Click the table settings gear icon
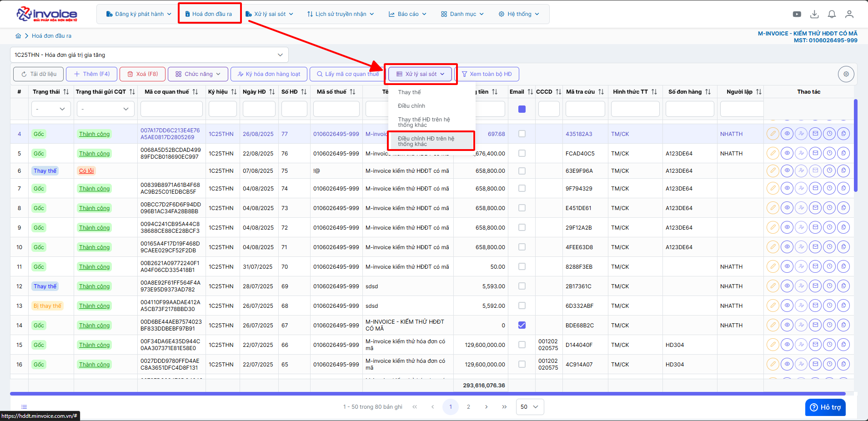Image resolution: width=868 pixels, height=421 pixels. [846, 74]
